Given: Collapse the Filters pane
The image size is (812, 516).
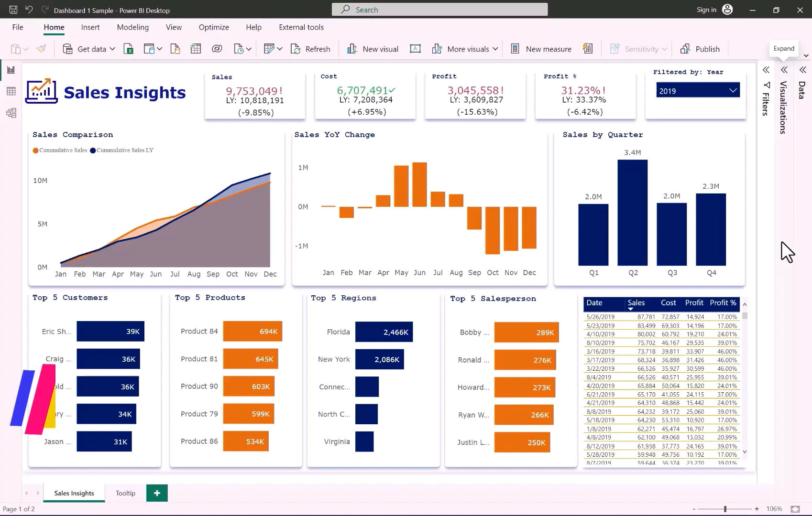Looking at the screenshot, I should (x=766, y=70).
